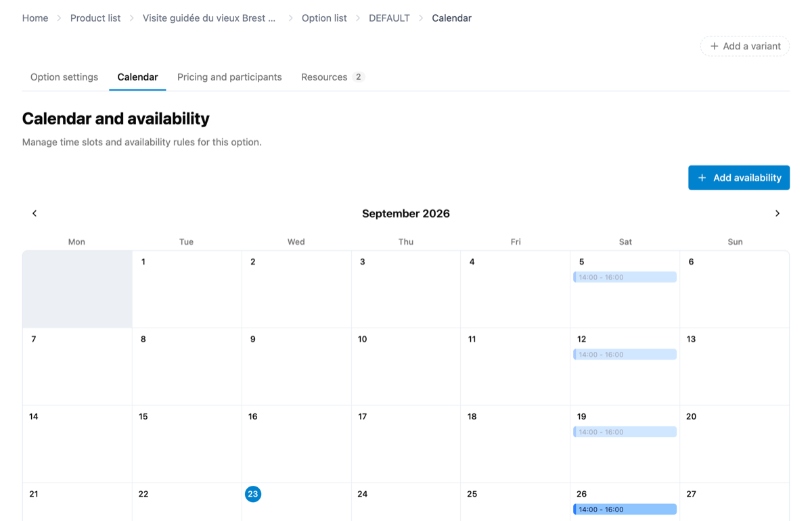Switch to the Option settings tab
The width and height of the screenshot is (812, 521).
64,77
